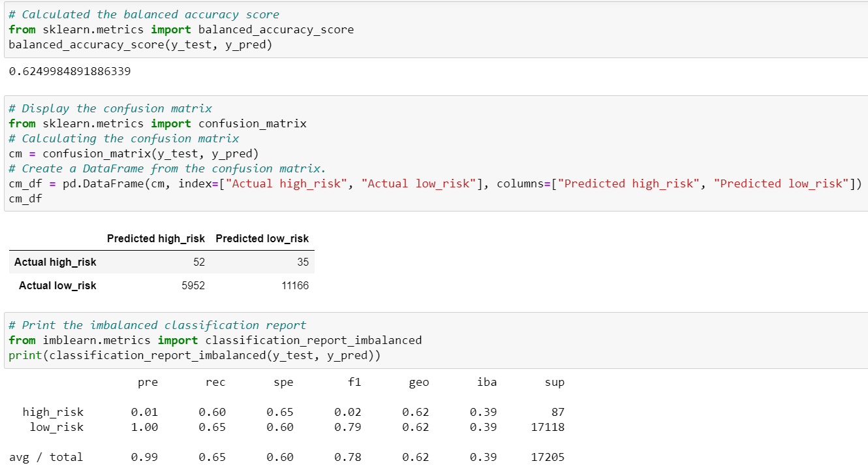Click the 'rec' header in the report

pos(215,383)
